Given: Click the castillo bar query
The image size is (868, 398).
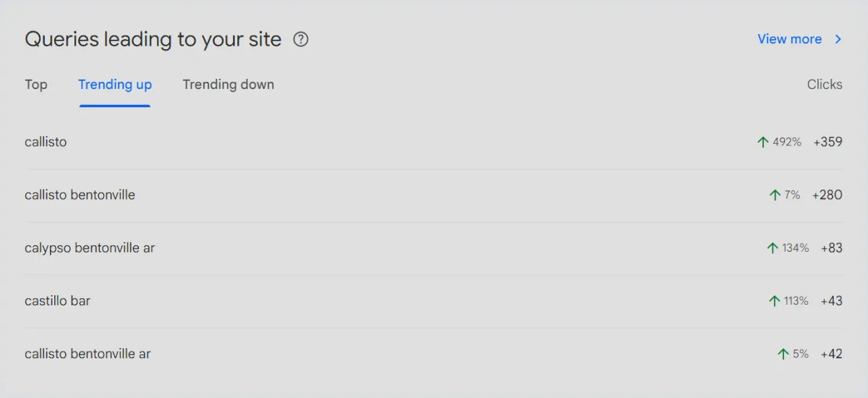Looking at the screenshot, I should click(x=57, y=301).
